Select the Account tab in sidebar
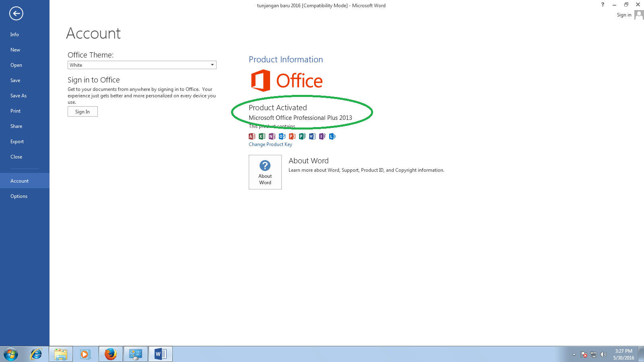This screenshot has width=644, height=362. coord(25,181)
